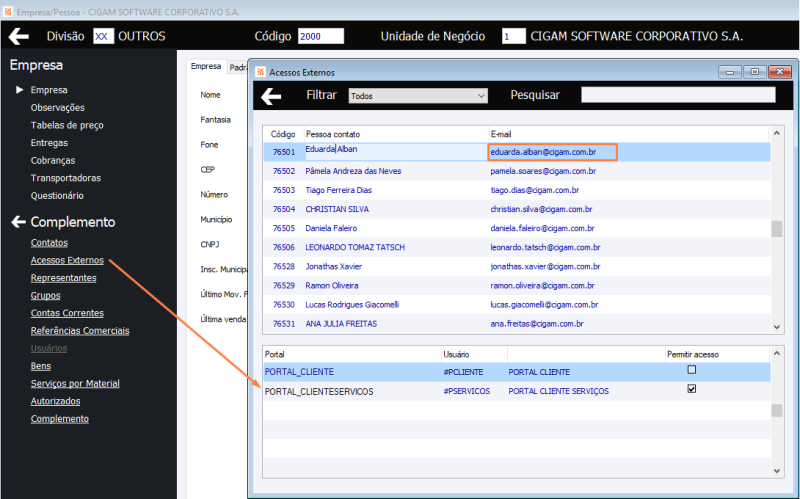Screen dimensions: 800x499
Task: Select the Lucas Rodrigues Giacomelli row
Action: [x=517, y=305]
